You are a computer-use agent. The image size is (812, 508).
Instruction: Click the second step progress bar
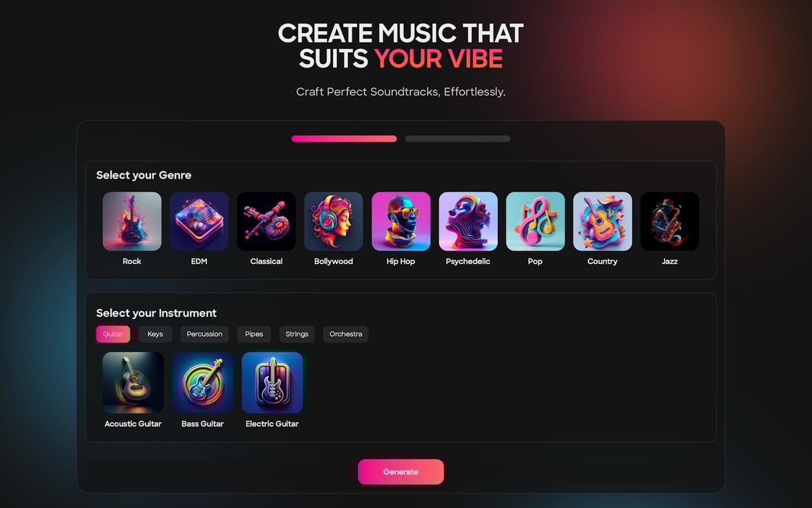click(458, 139)
